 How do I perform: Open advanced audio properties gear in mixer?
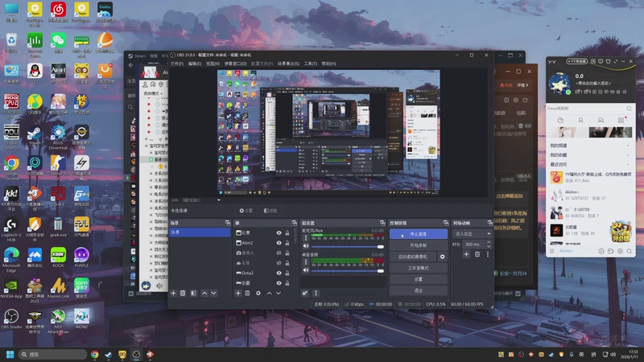tap(305, 293)
